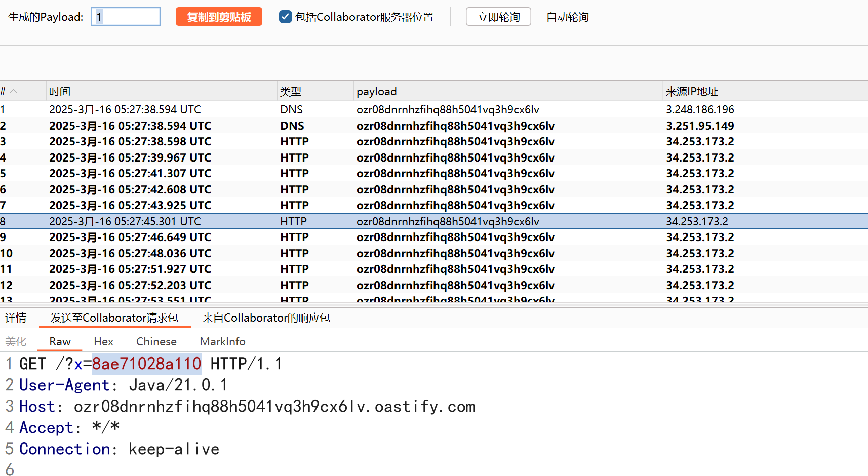Screen dimensions: 868x476
Task: Open the 详情 details tab
Action: 16,318
